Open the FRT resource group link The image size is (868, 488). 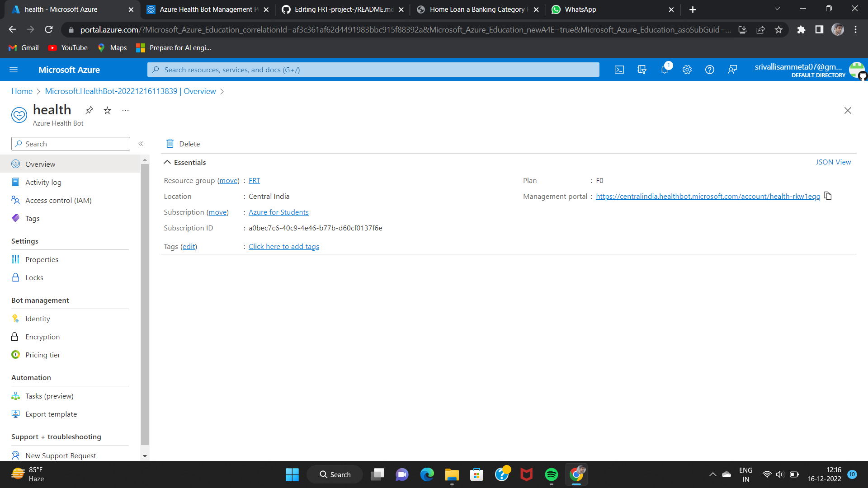tap(254, 180)
